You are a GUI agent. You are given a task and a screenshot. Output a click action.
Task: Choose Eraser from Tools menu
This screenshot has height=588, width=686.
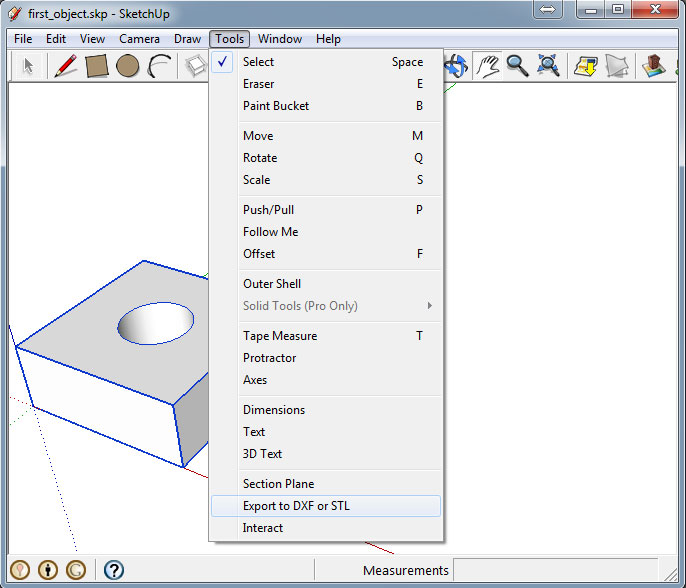[326, 84]
